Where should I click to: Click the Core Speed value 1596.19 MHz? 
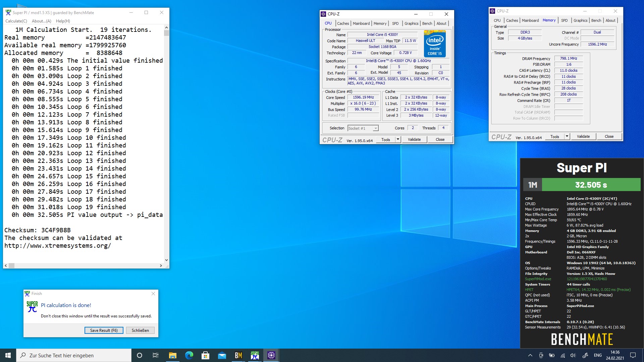click(363, 98)
